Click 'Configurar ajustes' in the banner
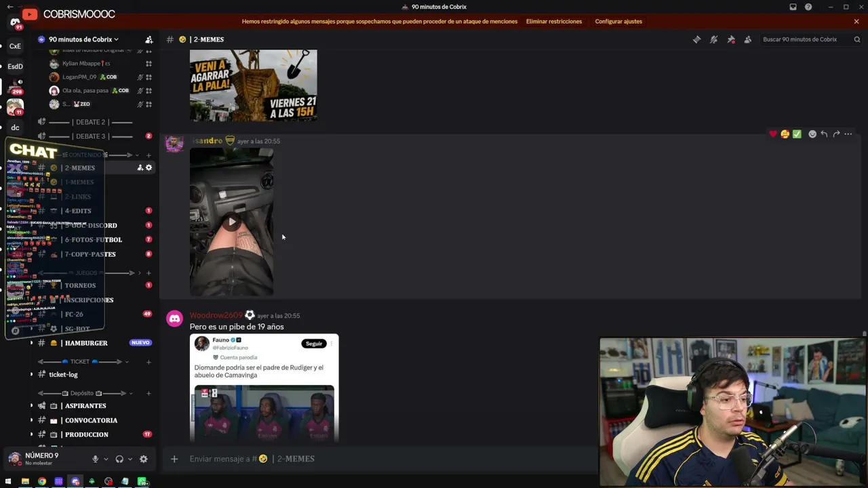The height and width of the screenshot is (488, 868). pos(618,21)
